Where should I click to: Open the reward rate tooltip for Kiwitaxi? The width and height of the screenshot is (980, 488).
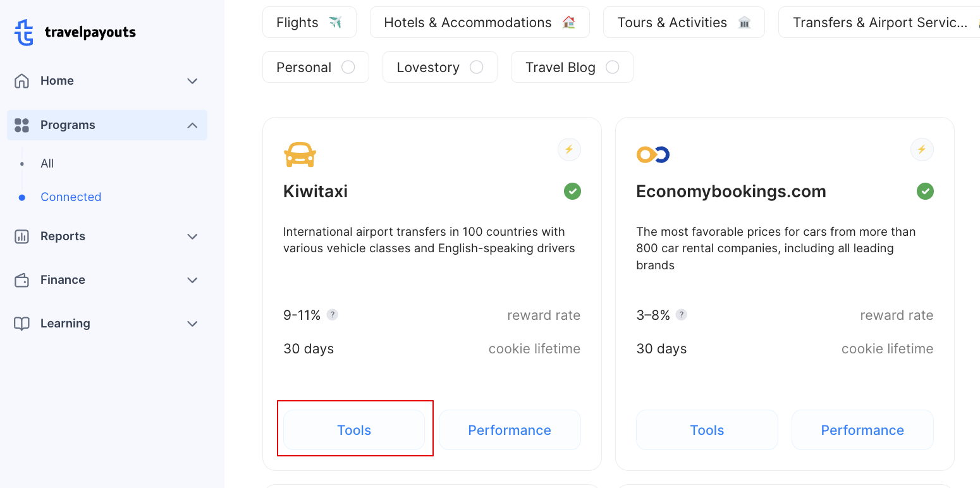pyautogui.click(x=333, y=314)
